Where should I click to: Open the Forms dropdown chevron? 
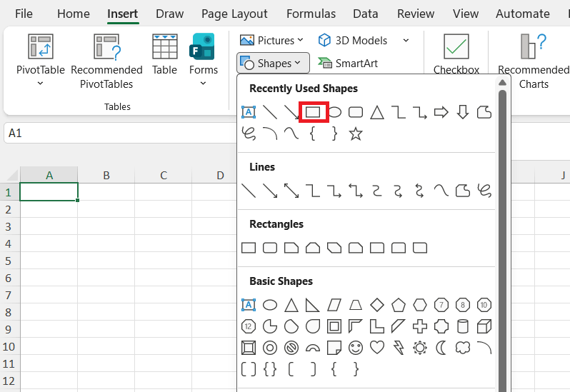(203, 84)
